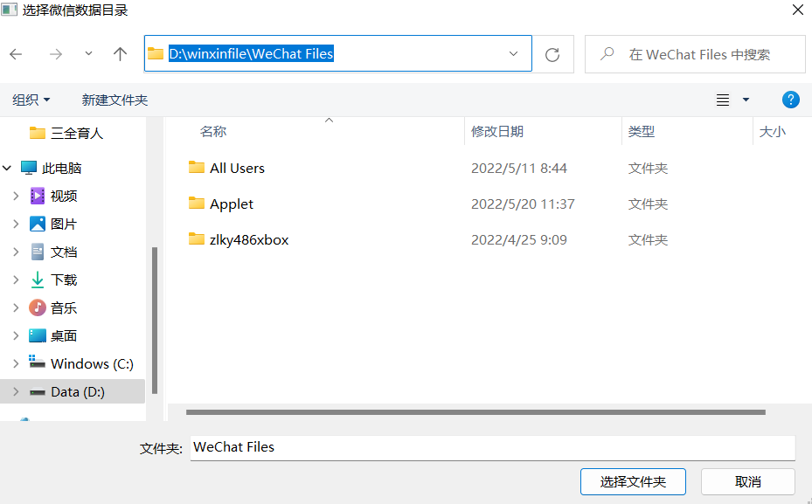Select 三全育人 folder in sidebar
Image resolution: width=812 pixels, height=504 pixels.
click(66, 133)
